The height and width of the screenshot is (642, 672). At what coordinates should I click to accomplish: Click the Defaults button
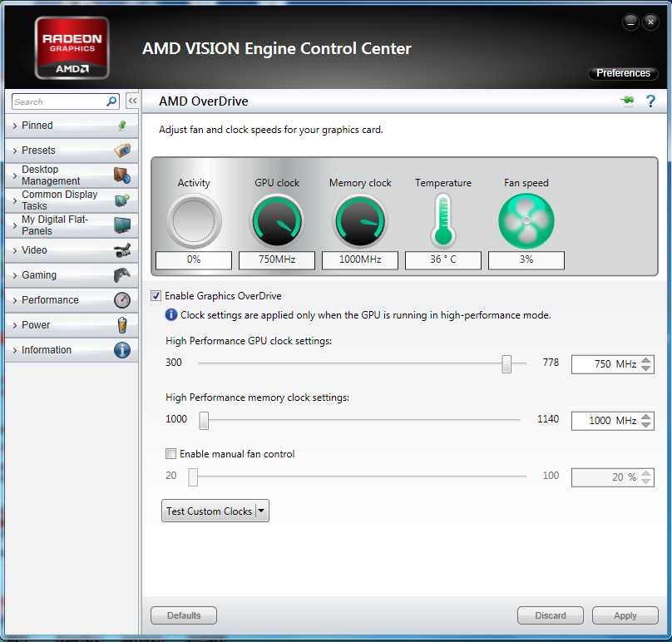[x=184, y=615]
